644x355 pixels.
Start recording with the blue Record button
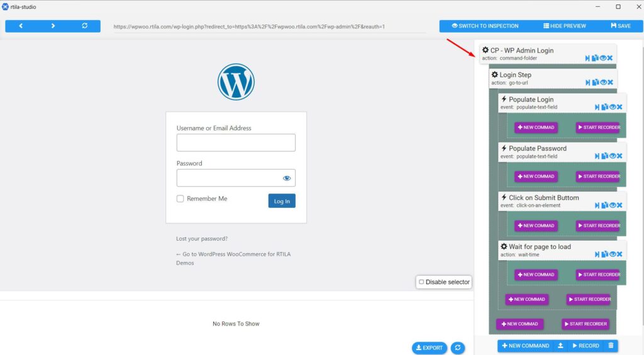click(586, 346)
